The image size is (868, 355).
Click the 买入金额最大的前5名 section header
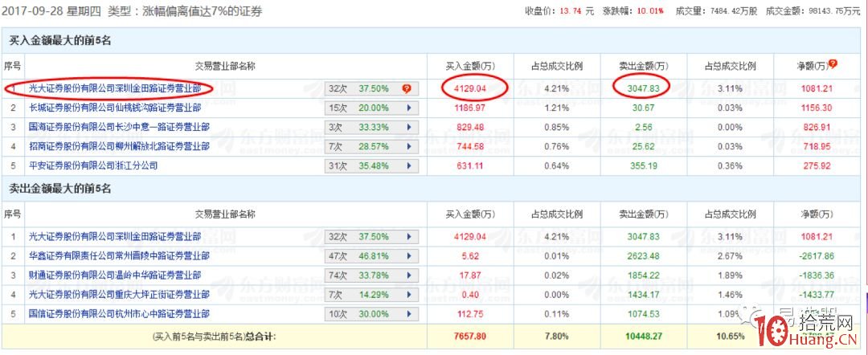click(x=60, y=40)
